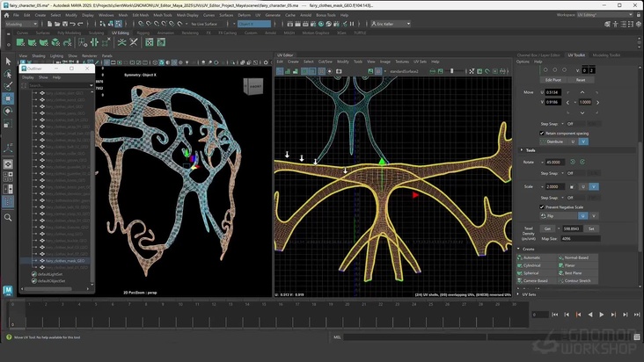Toggle the Flip V direction button
Viewport: 644px width, 362px height.
click(593, 215)
